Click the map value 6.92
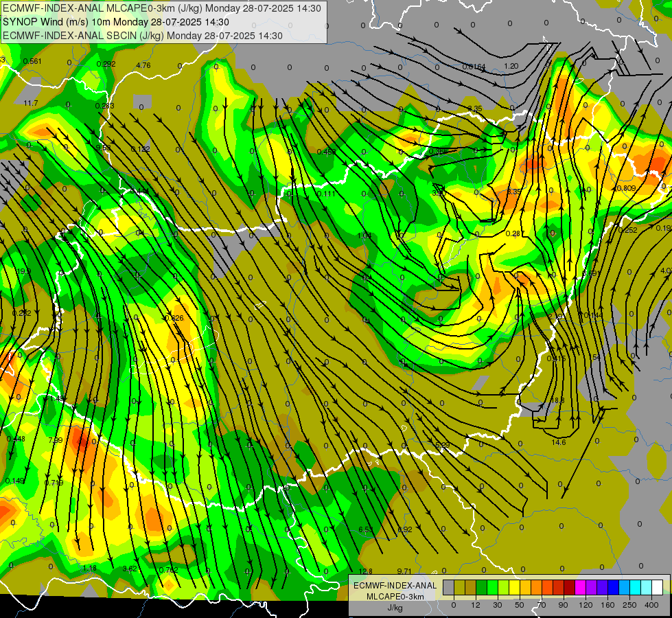 [405, 529]
